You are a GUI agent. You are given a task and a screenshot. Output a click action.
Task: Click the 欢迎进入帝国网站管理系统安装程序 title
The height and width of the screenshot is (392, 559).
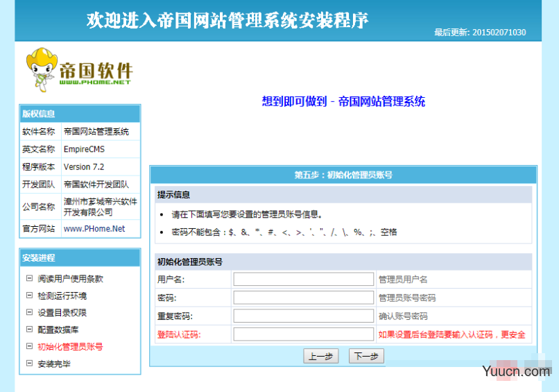227,20
